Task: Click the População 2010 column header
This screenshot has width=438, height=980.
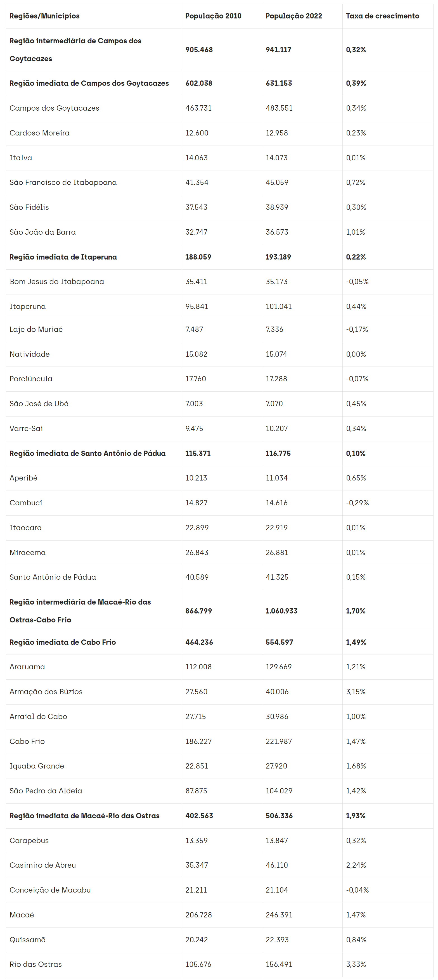Action: point(213,16)
